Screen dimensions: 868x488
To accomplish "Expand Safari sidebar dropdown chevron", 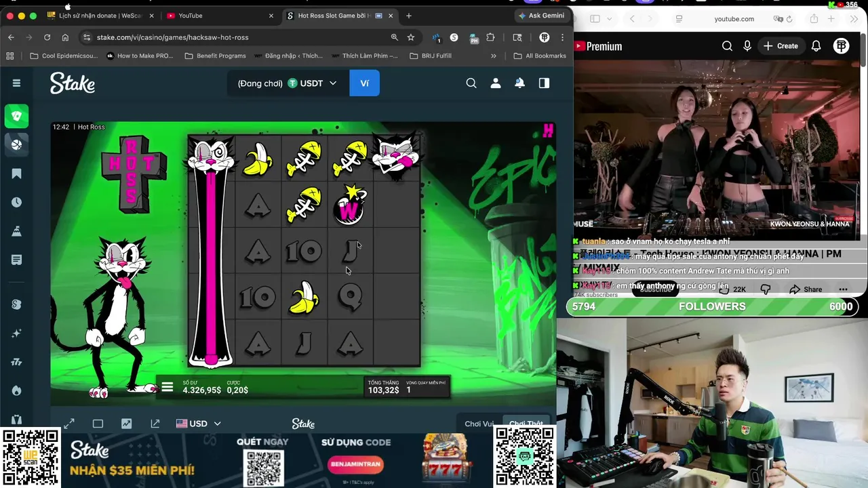I will pos(610,19).
